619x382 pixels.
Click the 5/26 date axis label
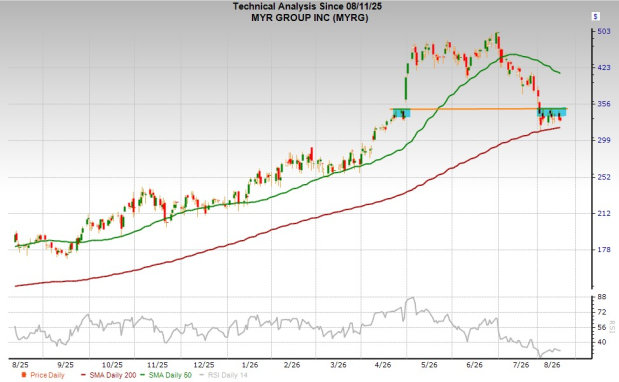click(x=429, y=365)
